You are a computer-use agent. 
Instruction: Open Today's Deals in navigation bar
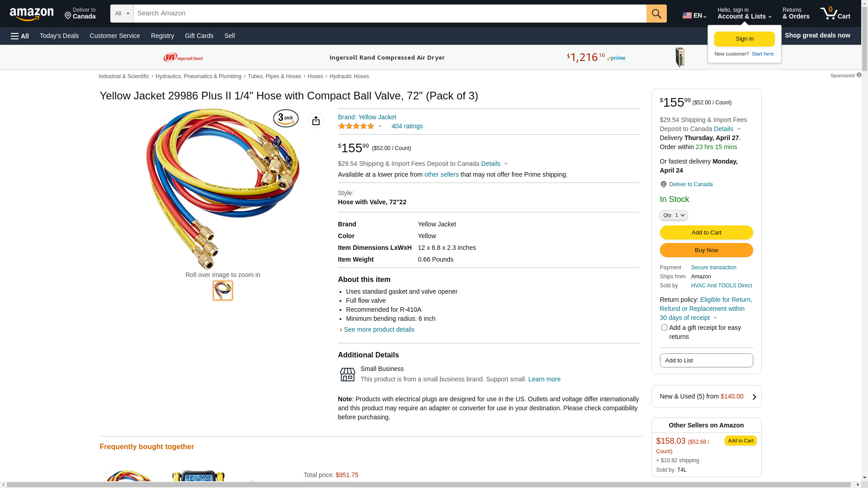[59, 36]
